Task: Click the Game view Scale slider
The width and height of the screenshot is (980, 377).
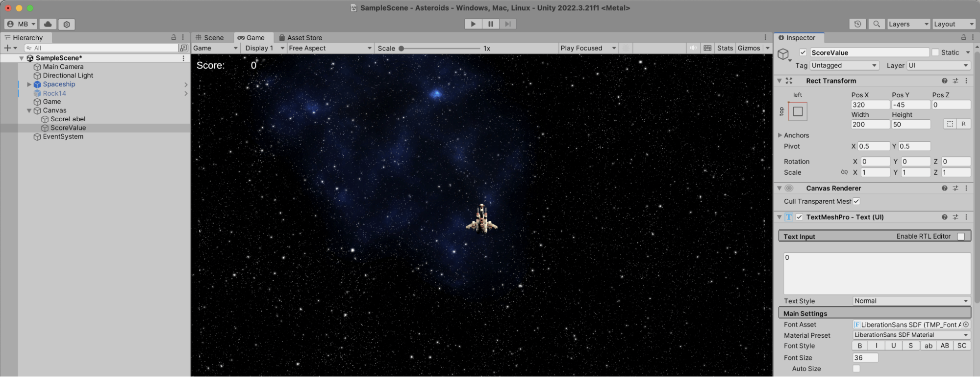Action: [440, 49]
